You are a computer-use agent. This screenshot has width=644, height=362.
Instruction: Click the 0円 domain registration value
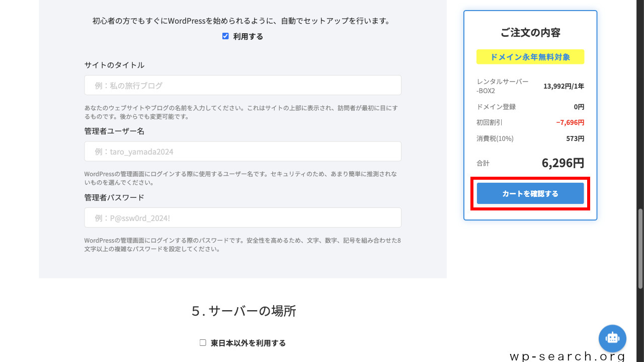[579, 107]
